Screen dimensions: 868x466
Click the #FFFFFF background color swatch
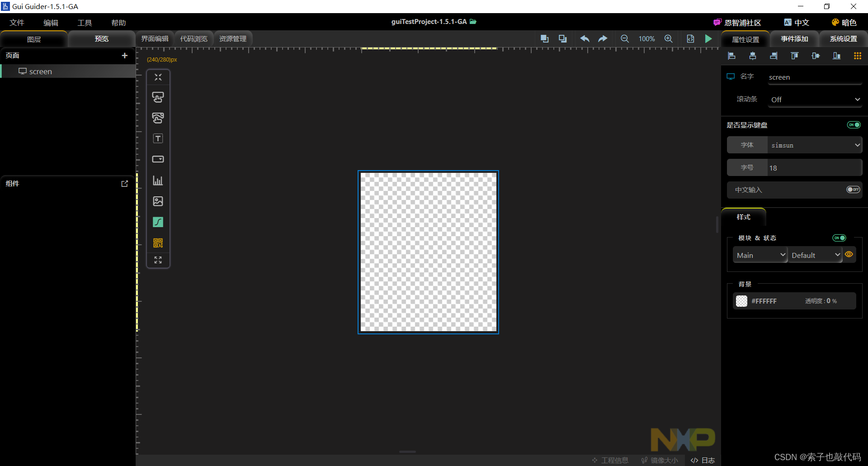[x=742, y=301]
